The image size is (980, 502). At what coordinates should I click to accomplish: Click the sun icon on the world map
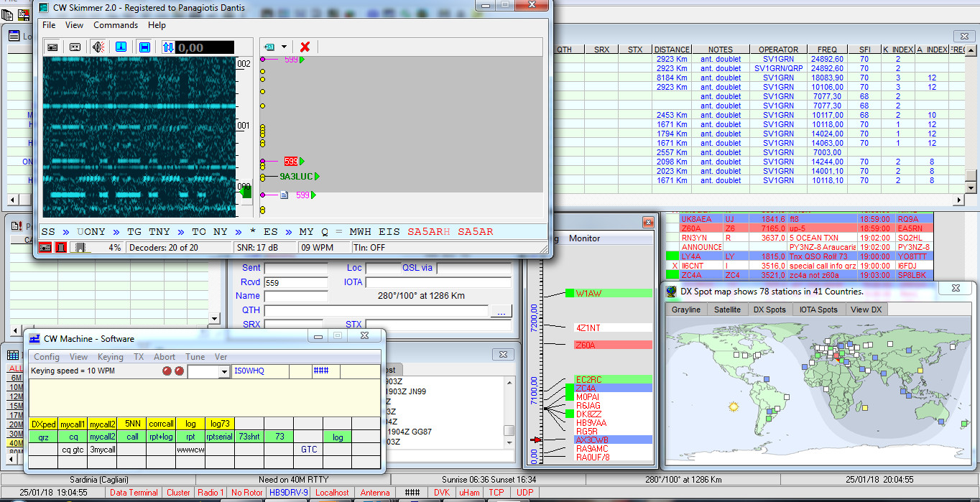point(734,406)
